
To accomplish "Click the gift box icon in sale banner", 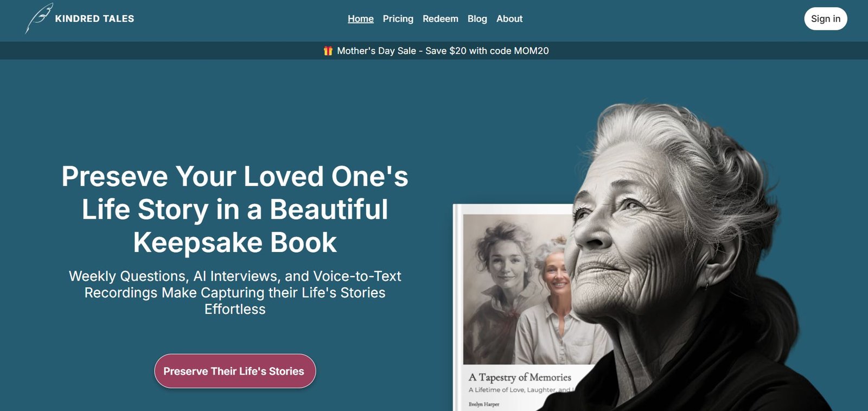I will click(x=328, y=51).
